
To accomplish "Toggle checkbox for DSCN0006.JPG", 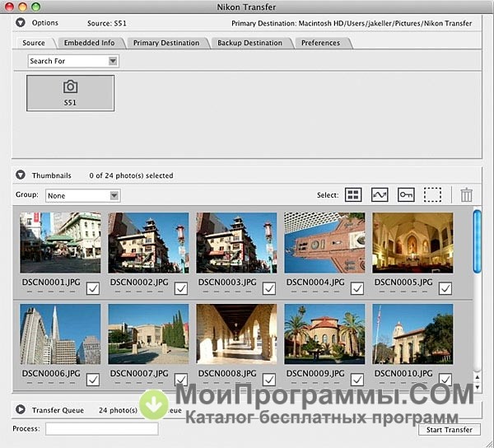I will coord(93,380).
